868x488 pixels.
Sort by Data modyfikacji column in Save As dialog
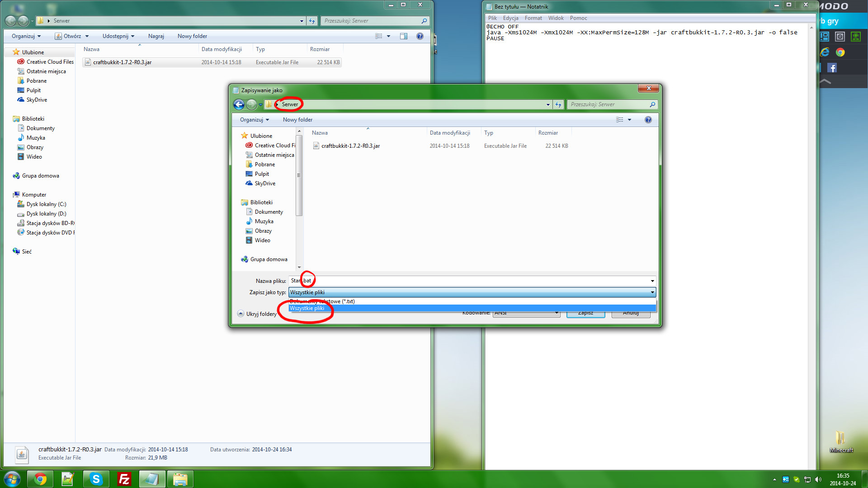pyautogui.click(x=450, y=133)
